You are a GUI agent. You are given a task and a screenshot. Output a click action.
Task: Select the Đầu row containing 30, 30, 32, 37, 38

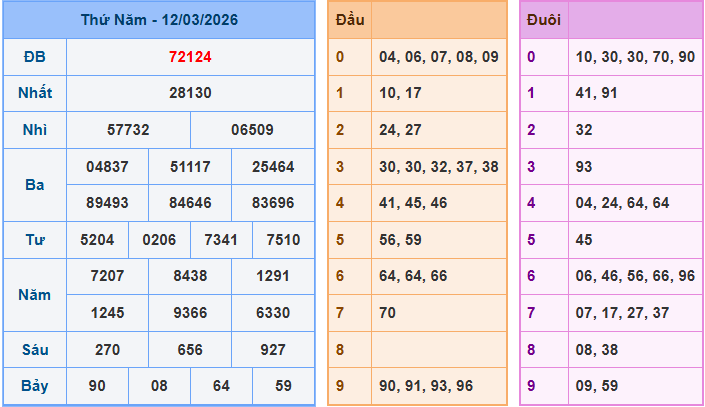point(438,166)
